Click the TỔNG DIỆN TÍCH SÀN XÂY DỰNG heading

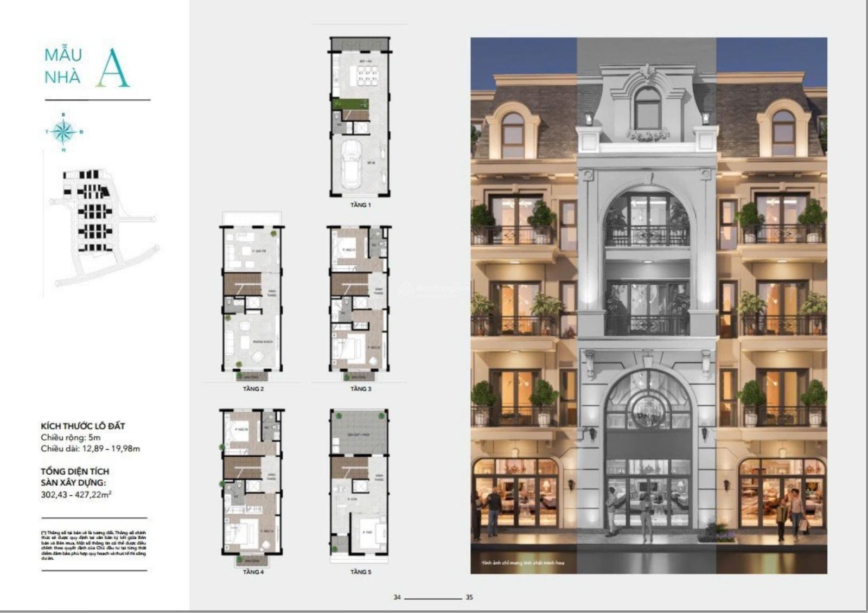click(x=75, y=477)
